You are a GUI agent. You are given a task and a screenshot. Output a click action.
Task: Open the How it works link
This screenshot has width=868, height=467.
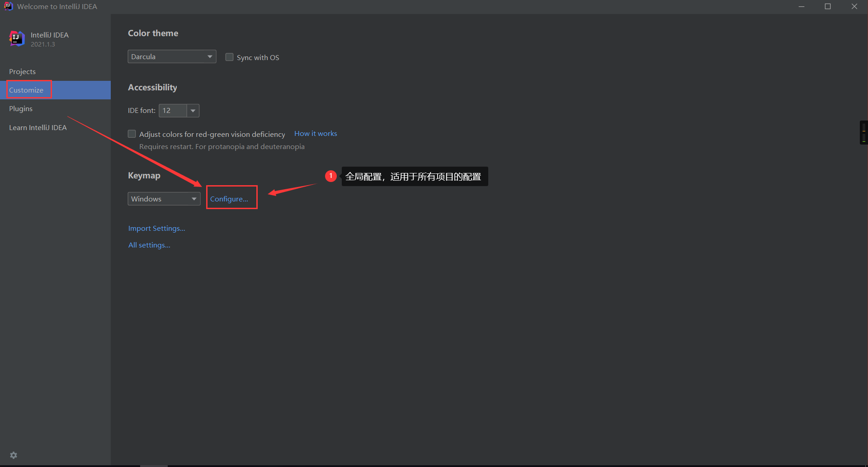(316, 134)
